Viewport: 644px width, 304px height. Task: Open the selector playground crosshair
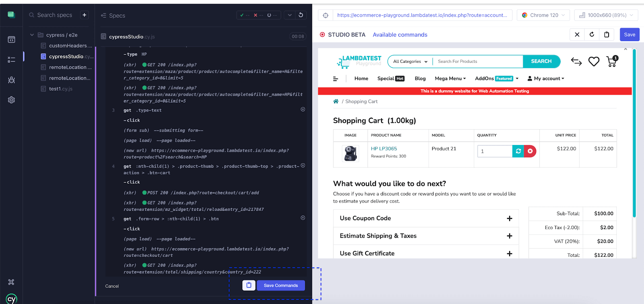(326, 15)
